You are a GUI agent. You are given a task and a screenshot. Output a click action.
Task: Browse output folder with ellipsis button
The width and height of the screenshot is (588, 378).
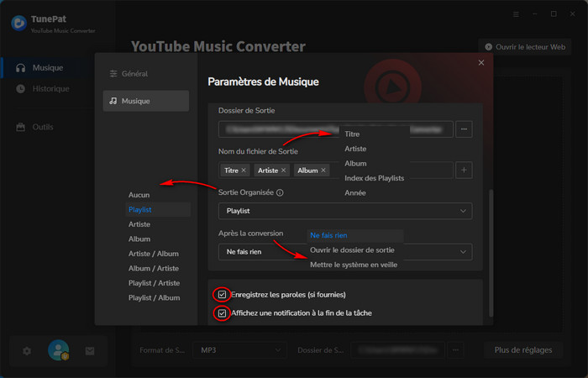click(x=464, y=129)
